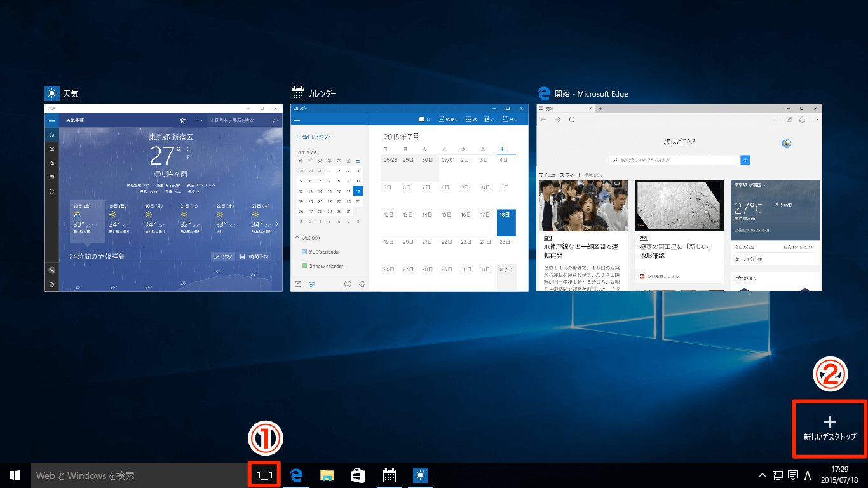Image resolution: width=868 pixels, height=488 pixels.
Task: Open a new tab plus in Edge
Action: [600, 109]
